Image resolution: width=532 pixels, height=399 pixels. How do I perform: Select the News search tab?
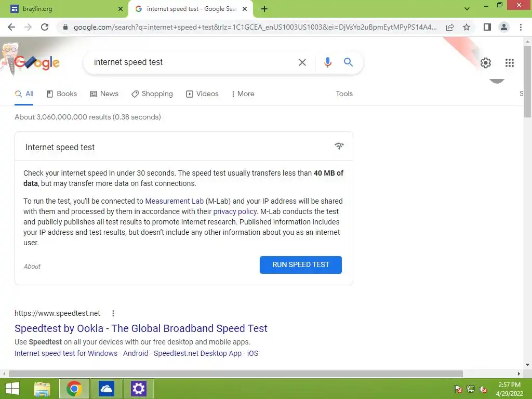(104, 94)
